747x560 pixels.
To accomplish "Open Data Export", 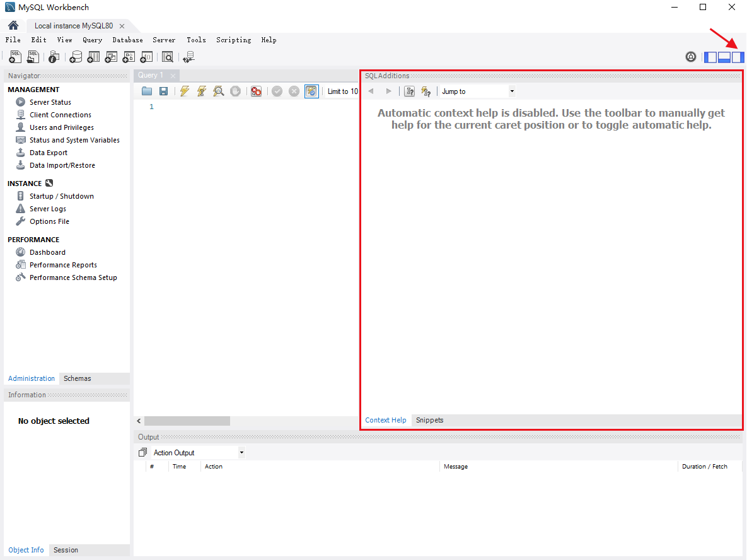I will click(48, 153).
